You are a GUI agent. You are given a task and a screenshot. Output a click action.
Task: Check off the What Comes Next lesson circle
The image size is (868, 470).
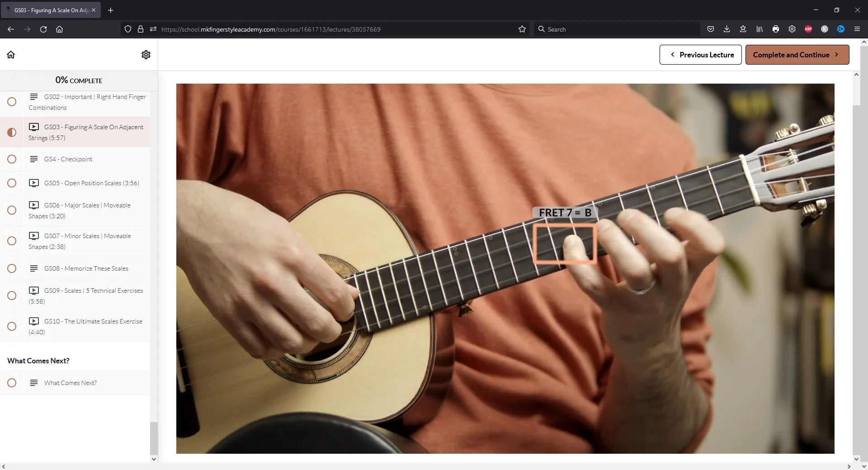point(12,383)
